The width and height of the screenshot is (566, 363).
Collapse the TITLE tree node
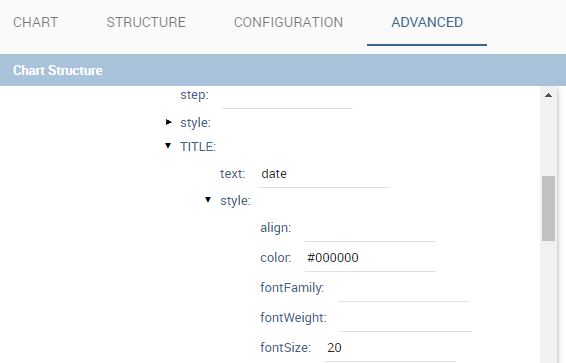tap(168, 145)
